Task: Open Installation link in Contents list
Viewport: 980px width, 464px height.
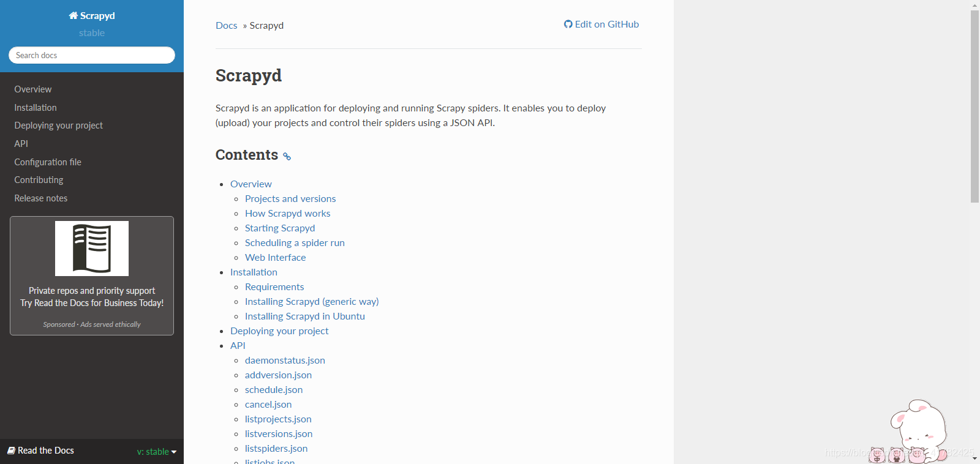Action: tap(254, 272)
